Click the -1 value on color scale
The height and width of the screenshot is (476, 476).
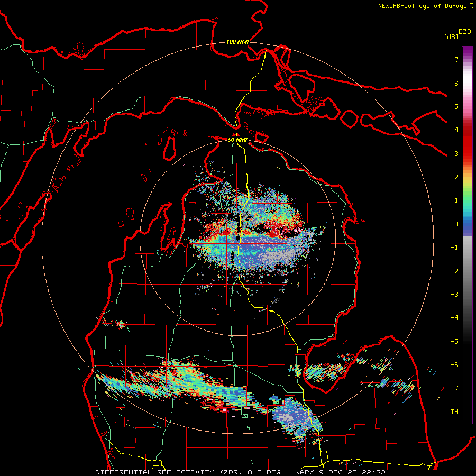pos(454,248)
